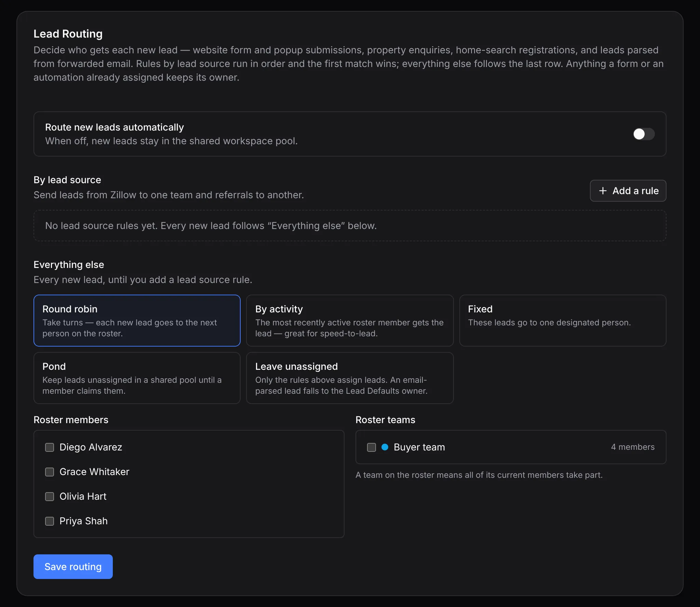Select the Fixed routing card

[x=563, y=321]
